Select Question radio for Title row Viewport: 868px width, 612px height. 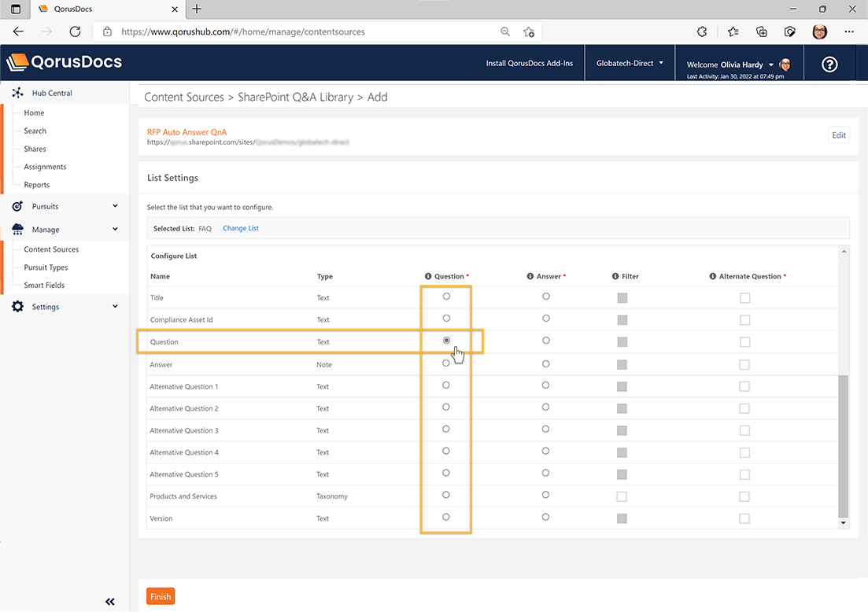[446, 297]
